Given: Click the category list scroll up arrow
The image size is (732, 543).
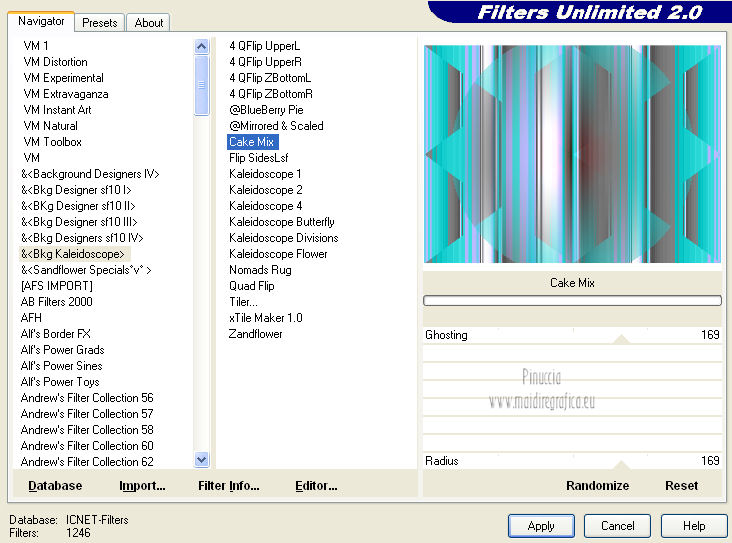Looking at the screenshot, I should (x=202, y=46).
